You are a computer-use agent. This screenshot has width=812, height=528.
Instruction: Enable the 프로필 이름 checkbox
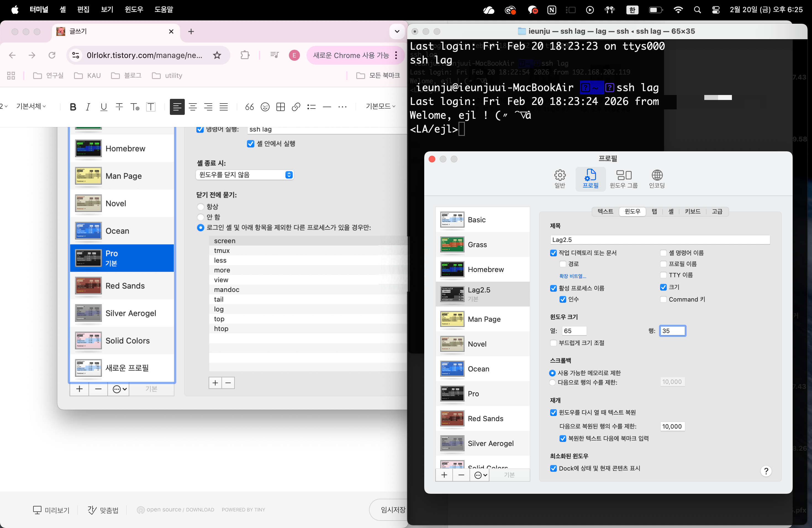[x=663, y=264]
